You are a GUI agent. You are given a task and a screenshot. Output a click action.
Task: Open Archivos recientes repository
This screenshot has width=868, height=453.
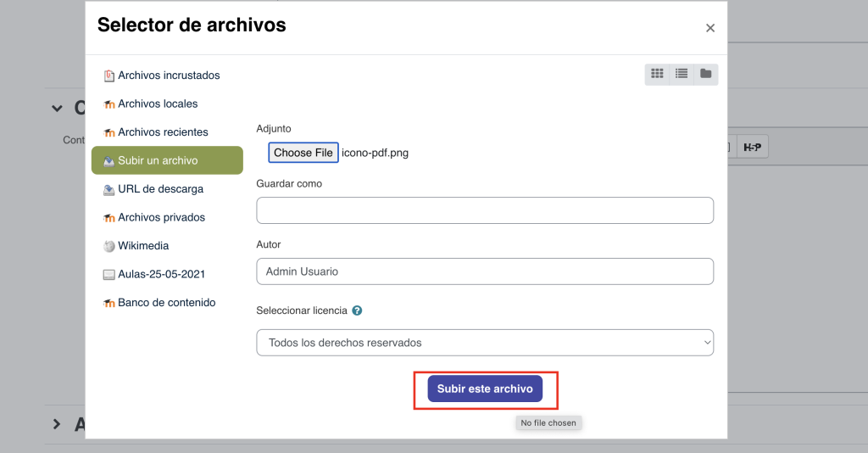163,132
